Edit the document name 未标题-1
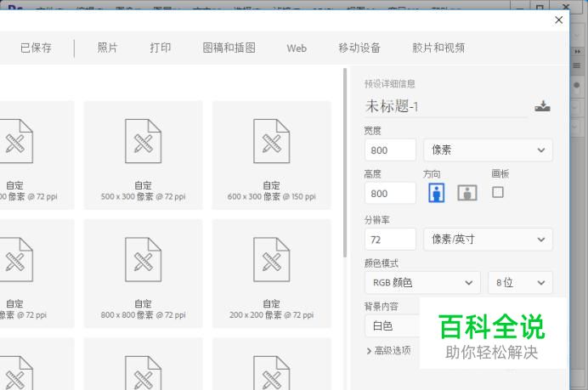Screen dimensions: 588x390 (446, 107)
